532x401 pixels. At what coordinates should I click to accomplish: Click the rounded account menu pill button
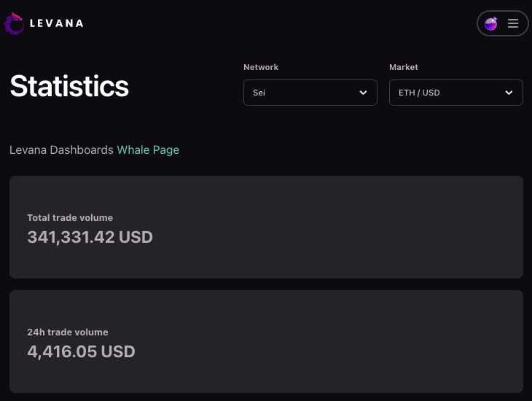point(502,23)
